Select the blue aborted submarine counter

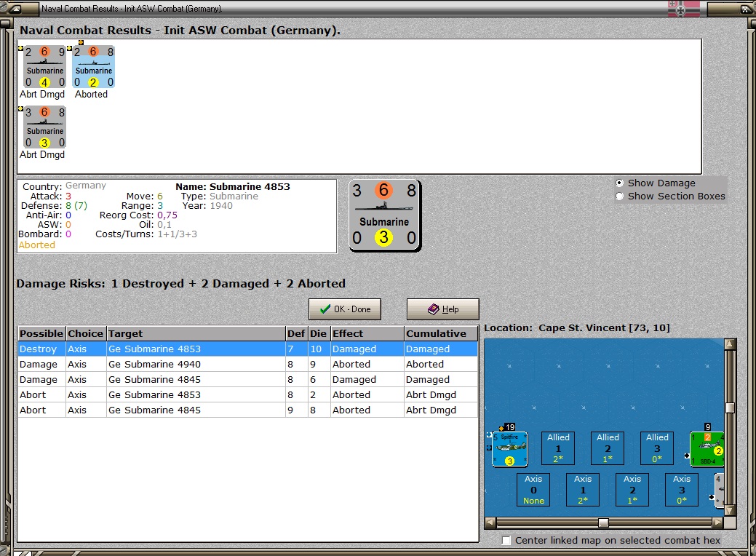point(94,67)
